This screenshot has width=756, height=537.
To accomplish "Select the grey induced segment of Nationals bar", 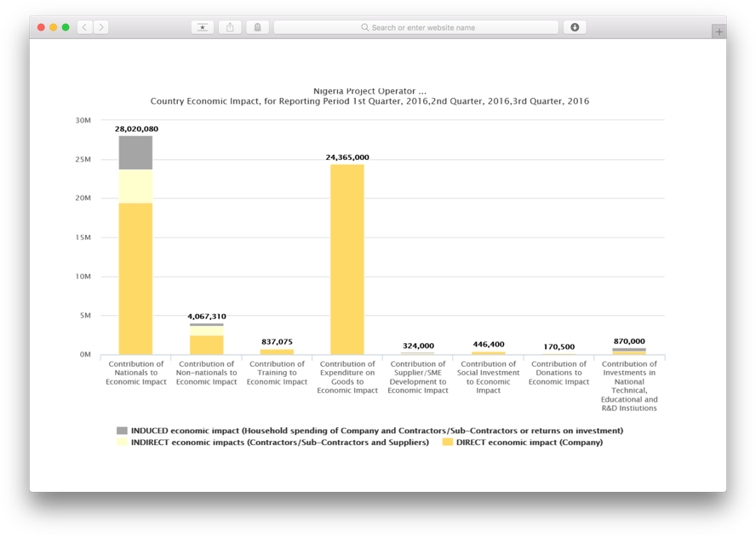I will [x=136, y=153].
